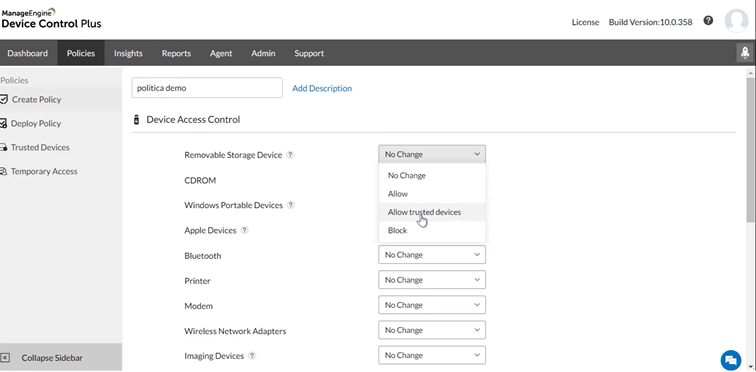The height and width of the screenshot is (372, 756).
Task: Click the Device Access Control heading
Action: pos(193,120)
